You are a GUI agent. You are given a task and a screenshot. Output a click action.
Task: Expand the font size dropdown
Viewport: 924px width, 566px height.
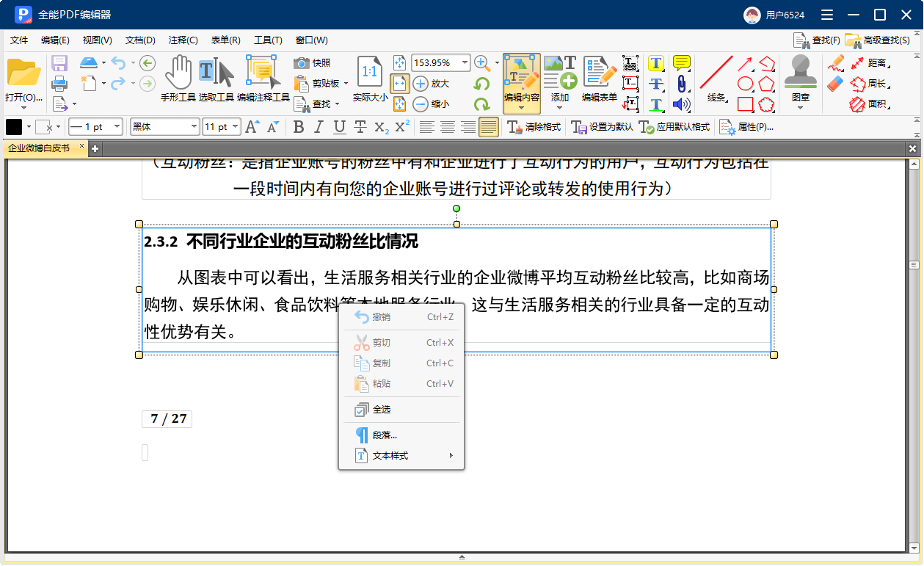pyautogui.click(x=235, y=127)
